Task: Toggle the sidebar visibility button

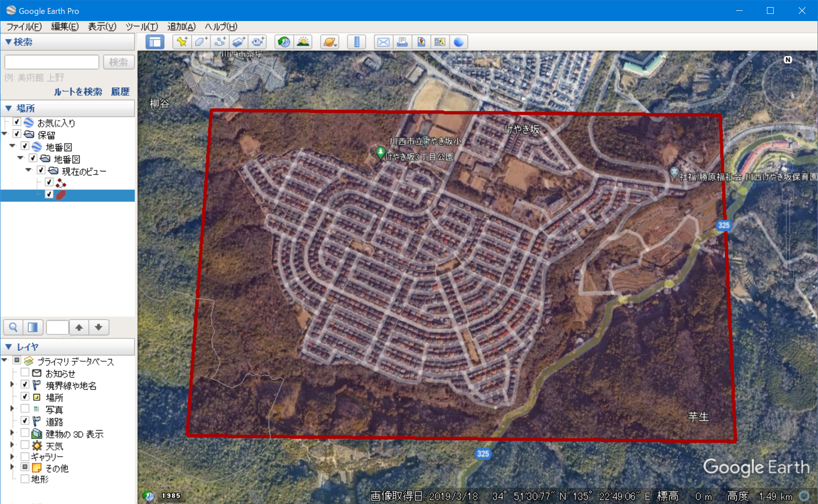Action: pyautogui.click(x=155, y=42)
